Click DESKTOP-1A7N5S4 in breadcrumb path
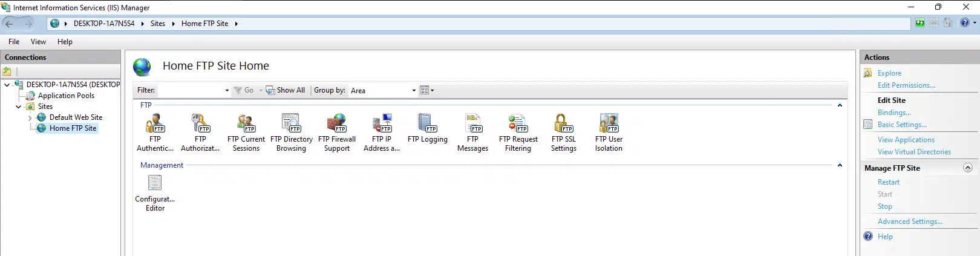Screen dimensions: 980x256 (104, 24)
